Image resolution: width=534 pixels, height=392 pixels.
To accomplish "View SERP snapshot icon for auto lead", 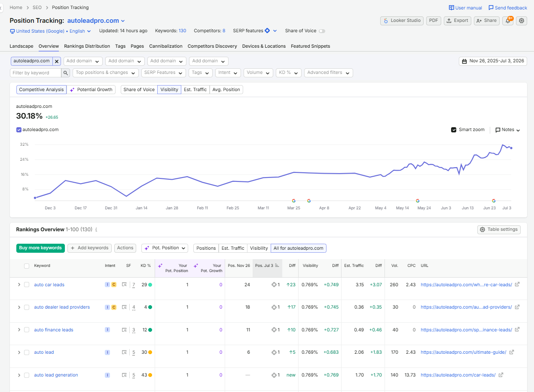I will tap(124, 352).
